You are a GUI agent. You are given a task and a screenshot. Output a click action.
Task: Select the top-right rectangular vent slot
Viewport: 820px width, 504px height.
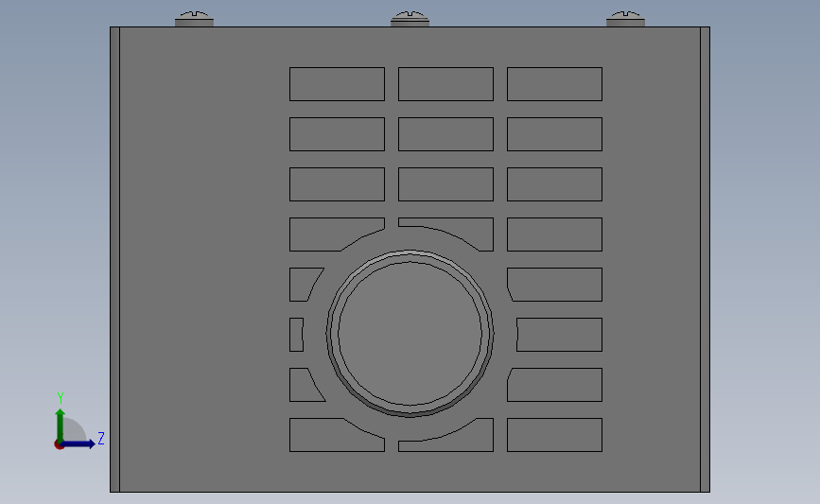click(555, 84)
